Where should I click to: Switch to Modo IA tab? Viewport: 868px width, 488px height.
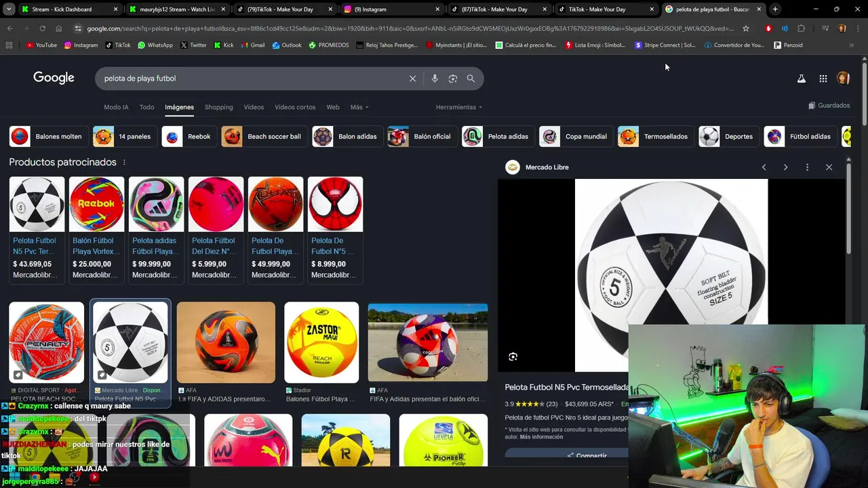coord(116,107)
